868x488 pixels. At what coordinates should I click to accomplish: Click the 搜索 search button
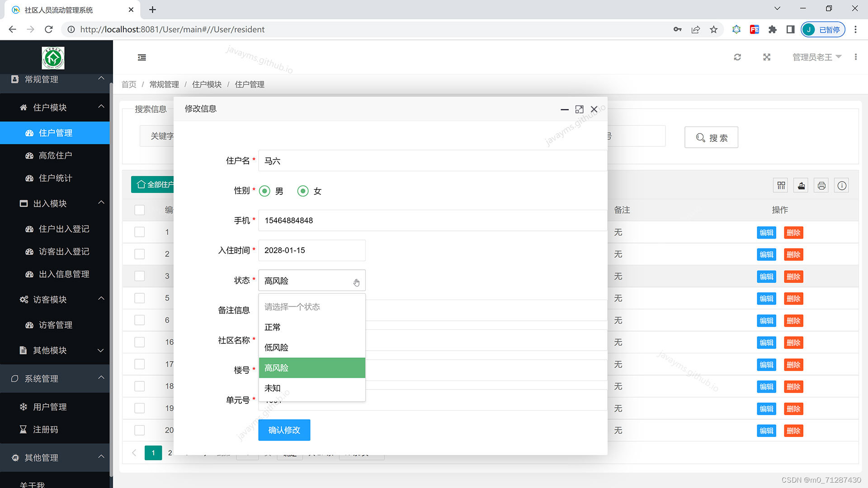click(711, 137)
